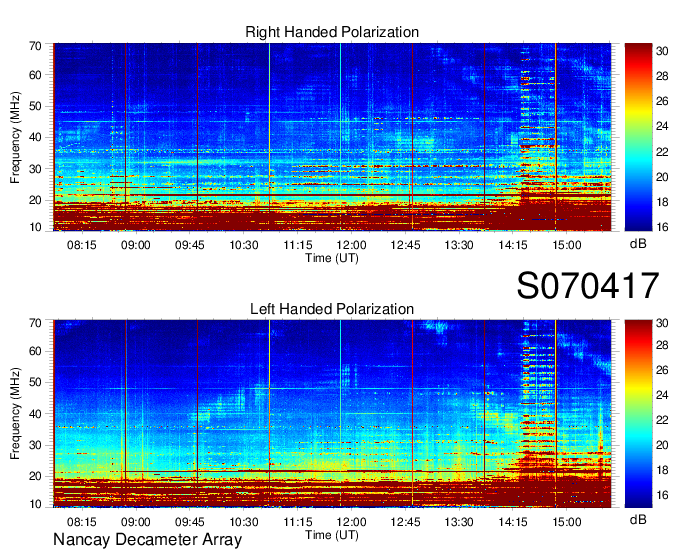
Task: Click the Right Handed plot's dB color bar
Action: click(638, 137)
